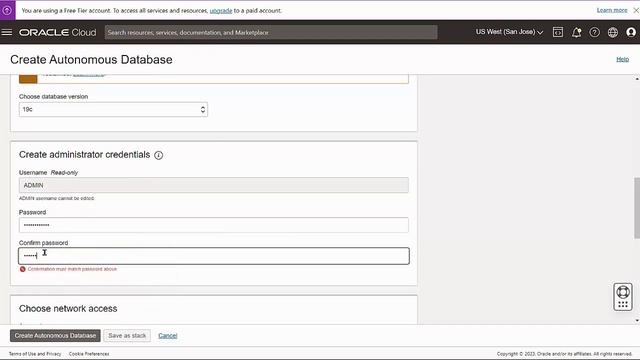Open the language globe icon

[x=613, y=32]
